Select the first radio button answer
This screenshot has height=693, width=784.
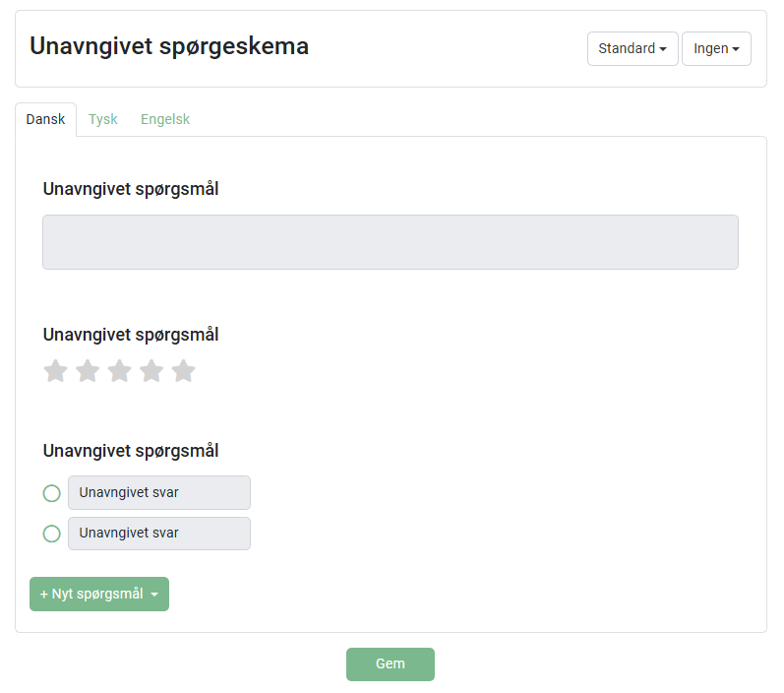coord(52,493)
